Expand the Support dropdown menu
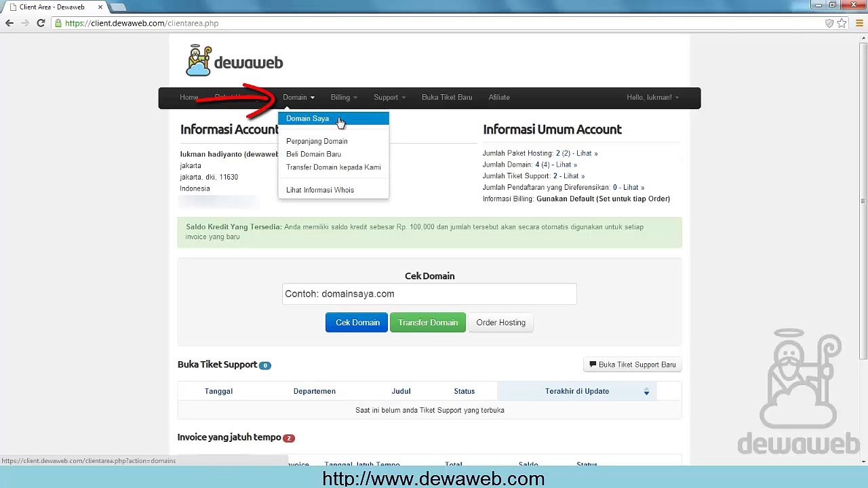 [x=390, y=98]
